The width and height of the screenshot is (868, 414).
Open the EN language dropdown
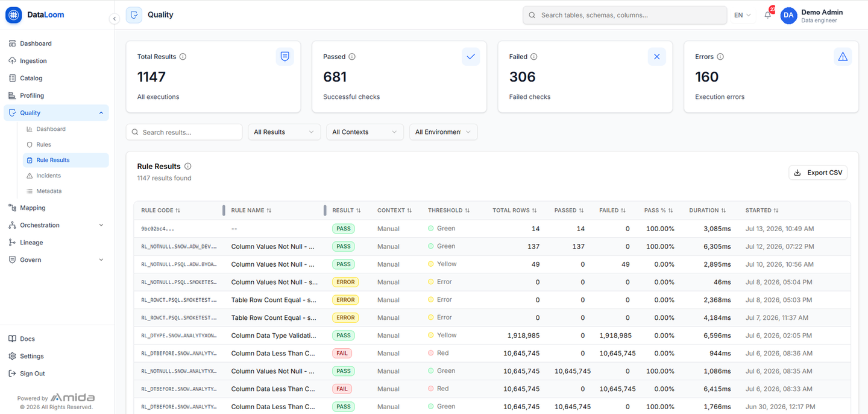pyautogui.click(x=743, y=15)
